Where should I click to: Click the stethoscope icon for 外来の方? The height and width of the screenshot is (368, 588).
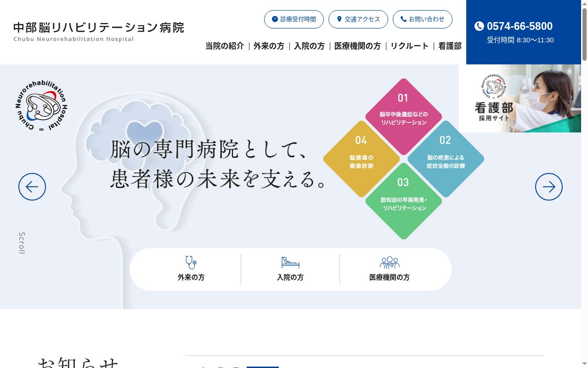click(x=191, y=263)
